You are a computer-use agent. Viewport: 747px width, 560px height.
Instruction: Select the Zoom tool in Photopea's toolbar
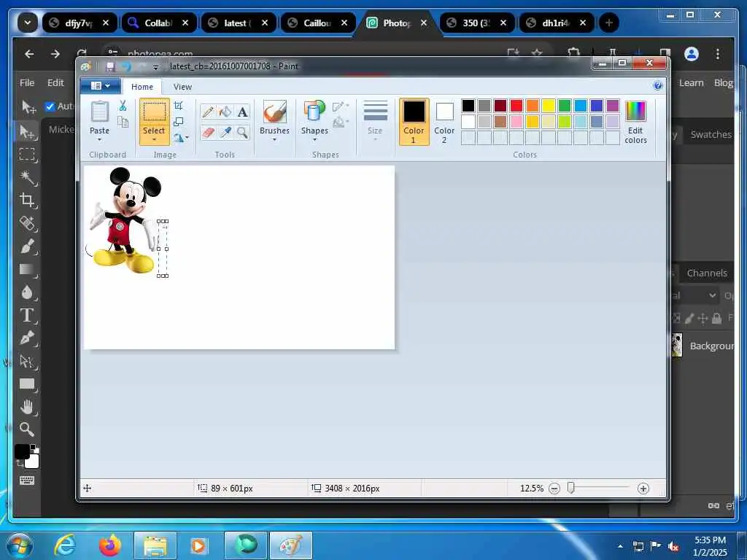pos(27,429)
